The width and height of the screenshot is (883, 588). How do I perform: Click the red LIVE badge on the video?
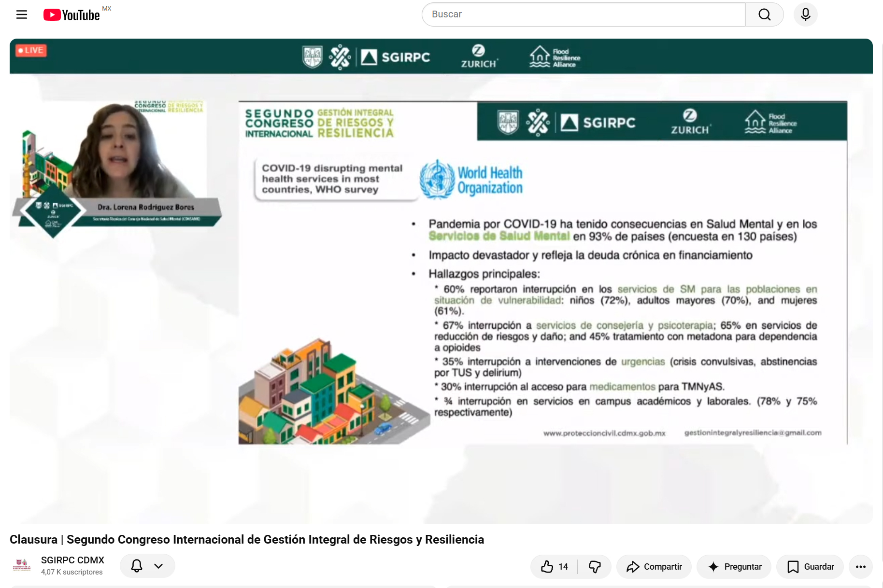31,50
